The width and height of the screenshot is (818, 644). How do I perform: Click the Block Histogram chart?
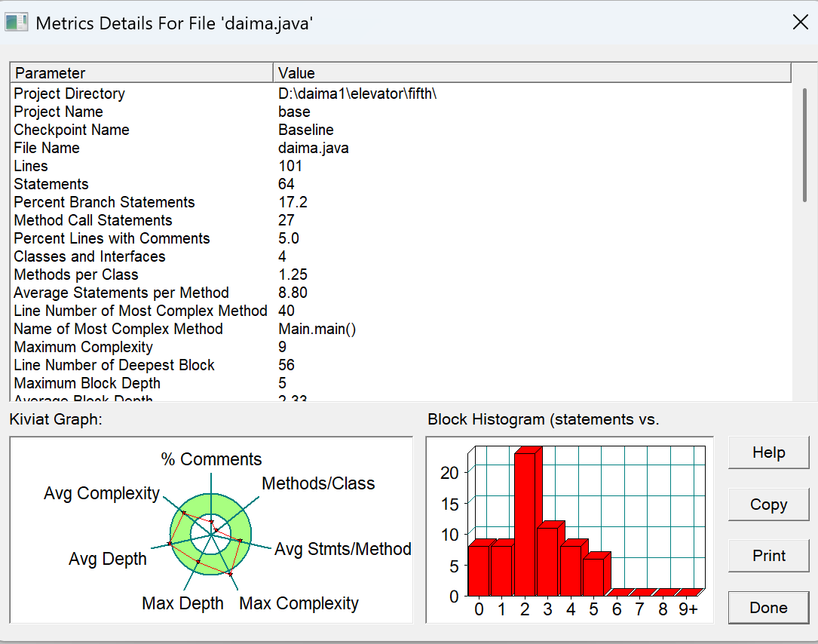(x=570, y=530)
